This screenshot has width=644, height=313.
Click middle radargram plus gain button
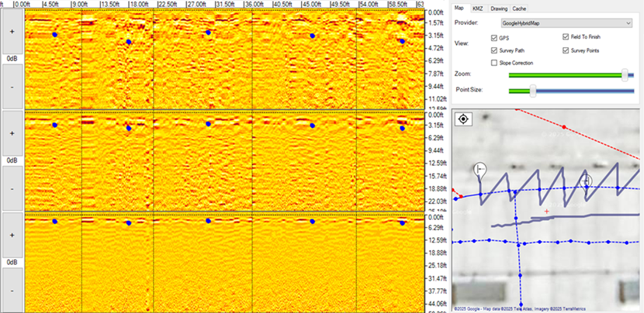point(12,133)
